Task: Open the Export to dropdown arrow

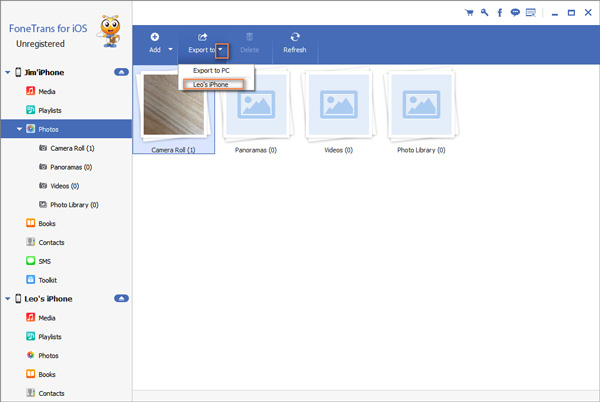Action: (221, 50)
